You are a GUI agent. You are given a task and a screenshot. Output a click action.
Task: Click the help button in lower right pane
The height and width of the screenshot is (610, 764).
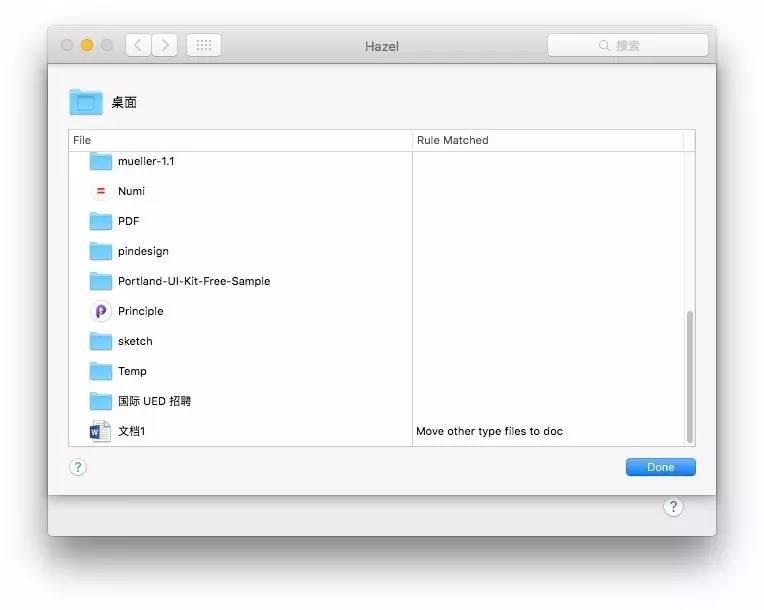[673, 507]
